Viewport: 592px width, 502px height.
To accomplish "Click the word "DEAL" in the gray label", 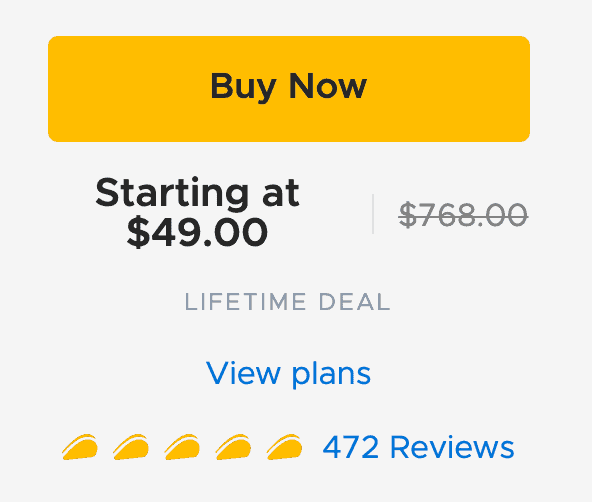I will click(355, 302).
